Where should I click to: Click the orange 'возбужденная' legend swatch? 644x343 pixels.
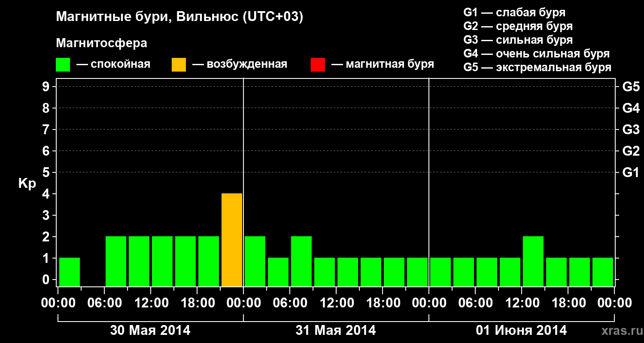pyautogui.click(x=179, y=64)
